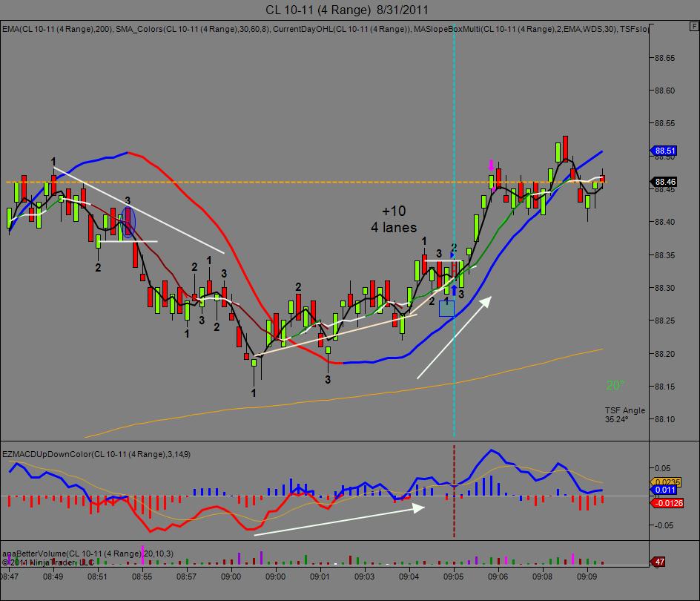Select the black 88.46 last price marker
Screen dimensions: 700x601
coord(664,182)
